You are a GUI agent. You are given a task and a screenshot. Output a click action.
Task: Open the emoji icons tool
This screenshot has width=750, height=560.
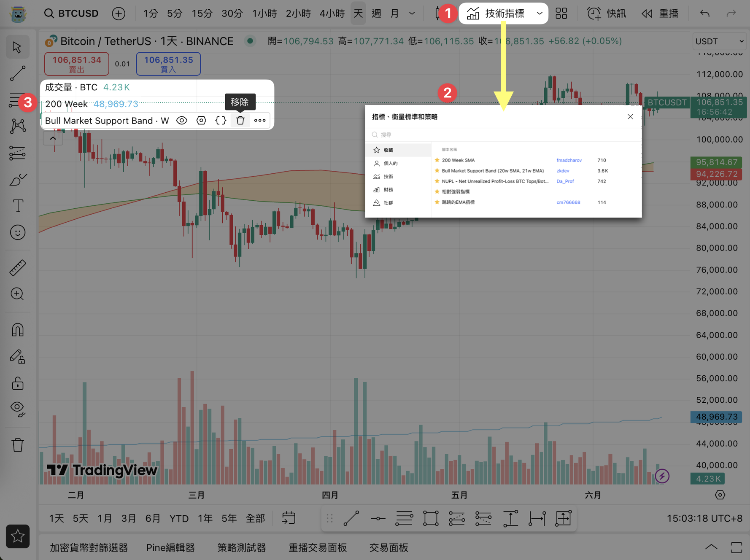tap(17, 233)
